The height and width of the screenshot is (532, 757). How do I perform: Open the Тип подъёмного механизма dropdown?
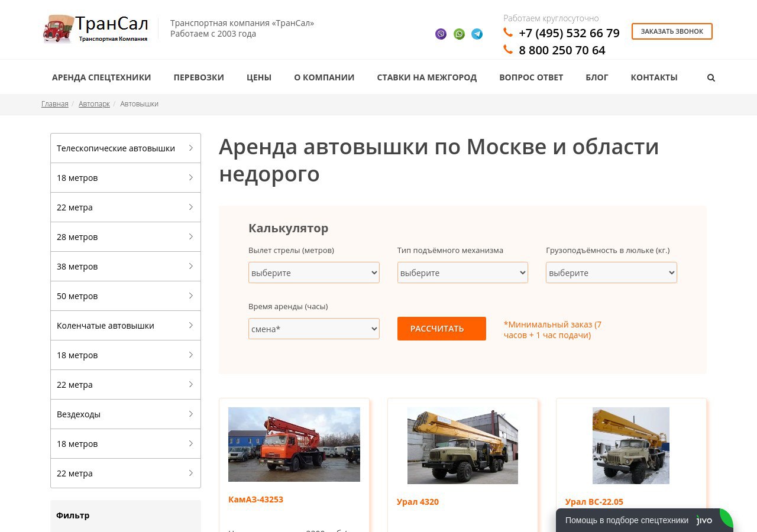462,273
